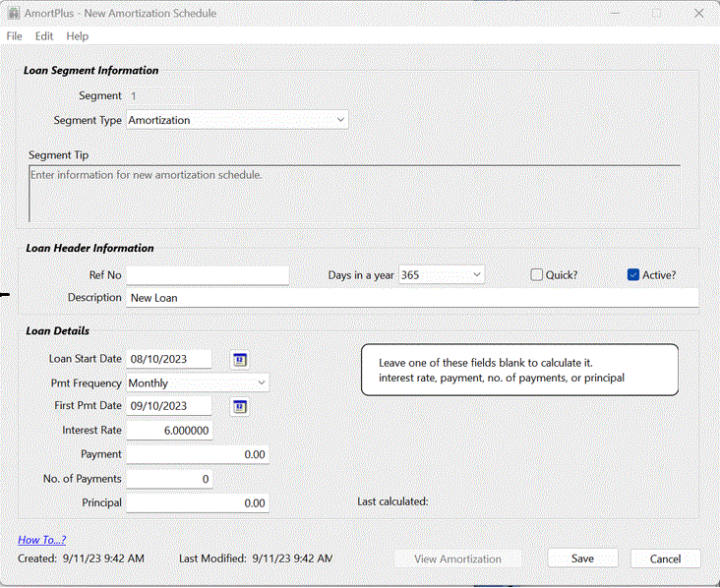Click the Last Modified timestamp text
The image size is (720, 588).
point(256,559)
